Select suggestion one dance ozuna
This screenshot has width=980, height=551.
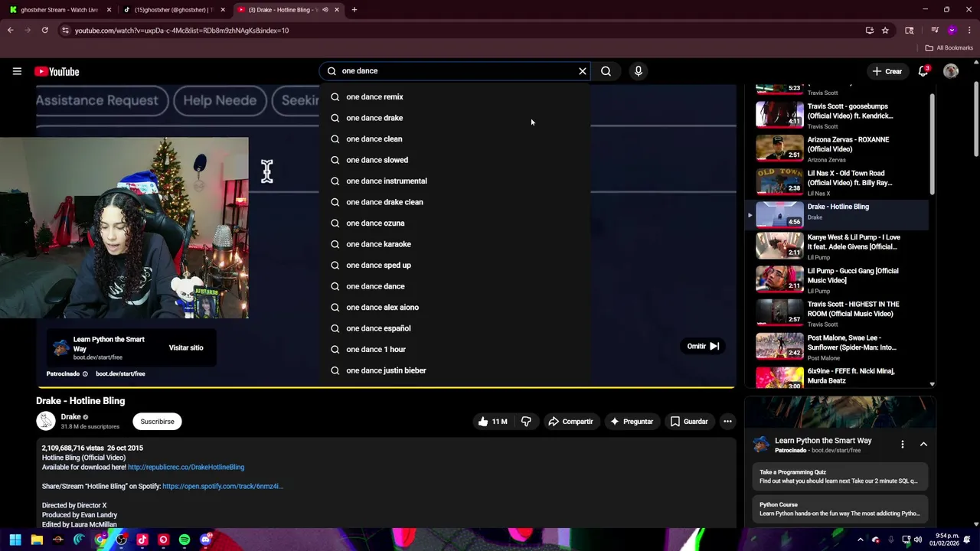pyautogui.click(x=455, y=223)
